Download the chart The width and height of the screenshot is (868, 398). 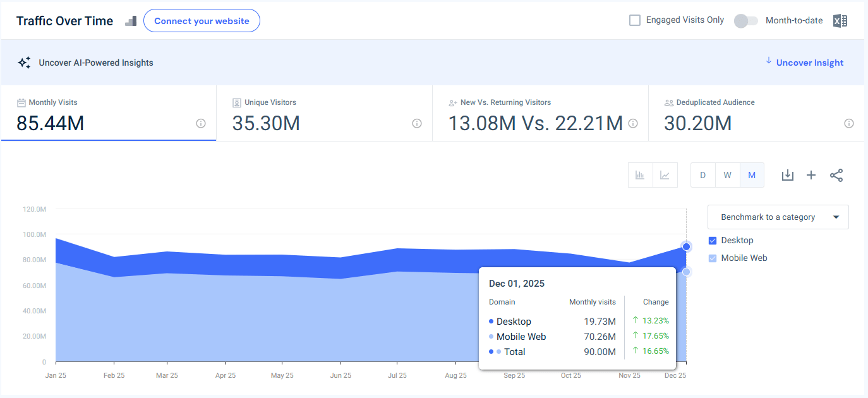click(x=787, y=175)
